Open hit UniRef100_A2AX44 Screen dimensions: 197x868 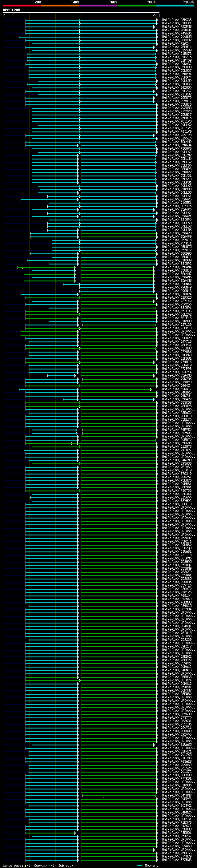click(177, 43)
